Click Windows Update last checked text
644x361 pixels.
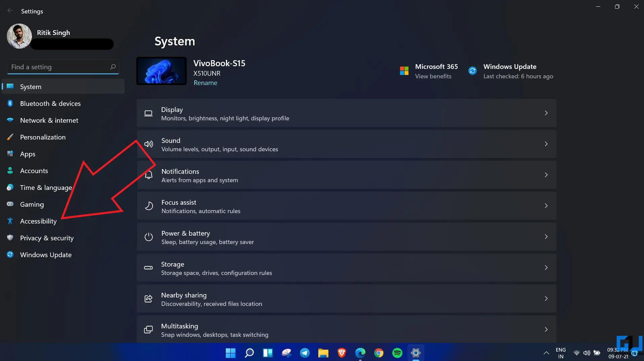pyautogui.click(x=518, y=76)
